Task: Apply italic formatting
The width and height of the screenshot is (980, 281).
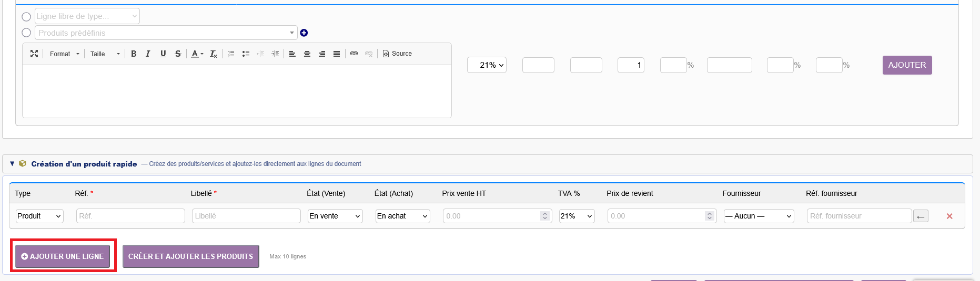Action: [x=148, y=54]
